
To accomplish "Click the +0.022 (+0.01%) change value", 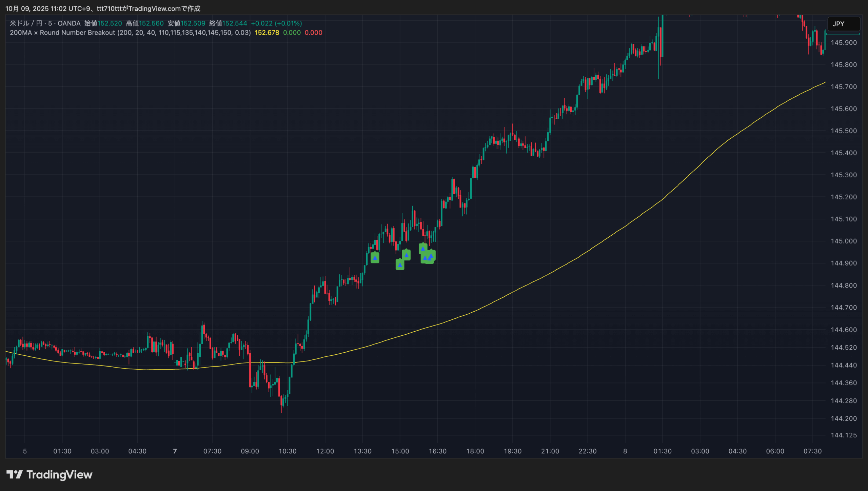I will click(x=276, y=23).
